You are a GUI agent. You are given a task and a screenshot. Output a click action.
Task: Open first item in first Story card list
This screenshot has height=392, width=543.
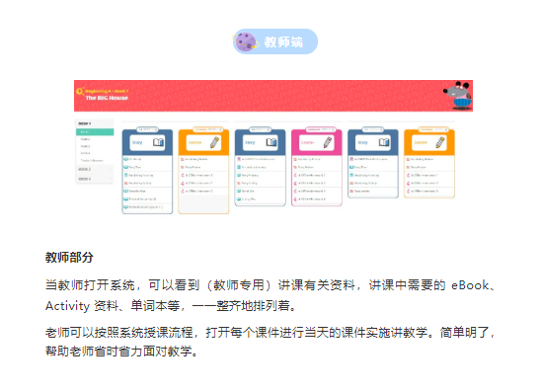[x=147, y=159]
